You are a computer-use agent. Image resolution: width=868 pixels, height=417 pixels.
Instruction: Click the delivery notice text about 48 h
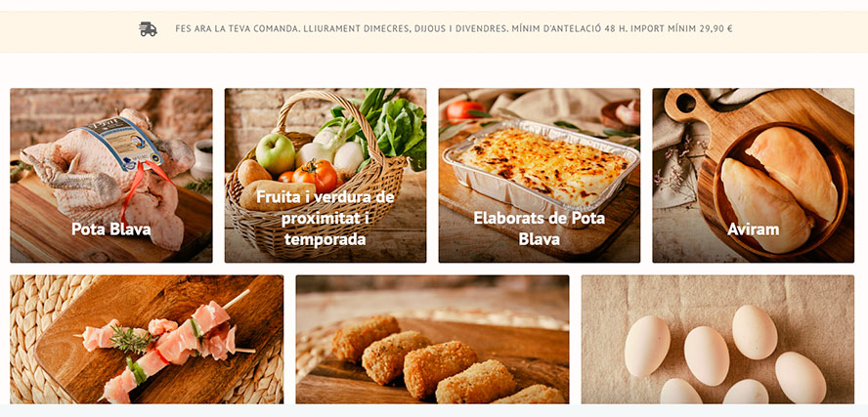(454, 28)
